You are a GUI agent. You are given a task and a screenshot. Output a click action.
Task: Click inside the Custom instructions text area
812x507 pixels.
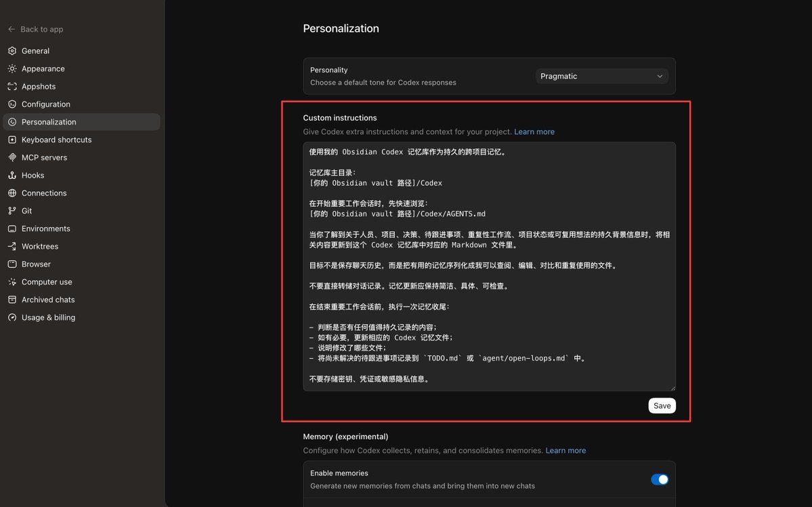(489, 266)
